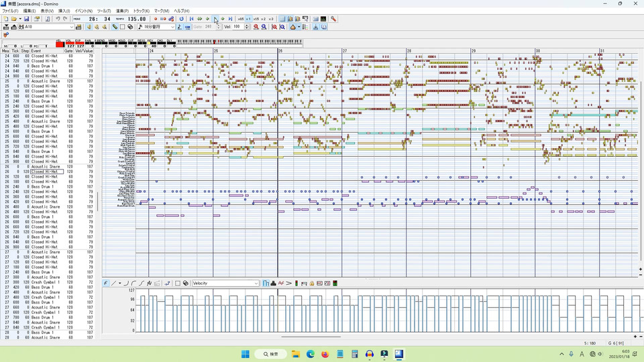Set playback speed to x1
644x362 pixels.
pyautogui.click(x=248, y=19)
